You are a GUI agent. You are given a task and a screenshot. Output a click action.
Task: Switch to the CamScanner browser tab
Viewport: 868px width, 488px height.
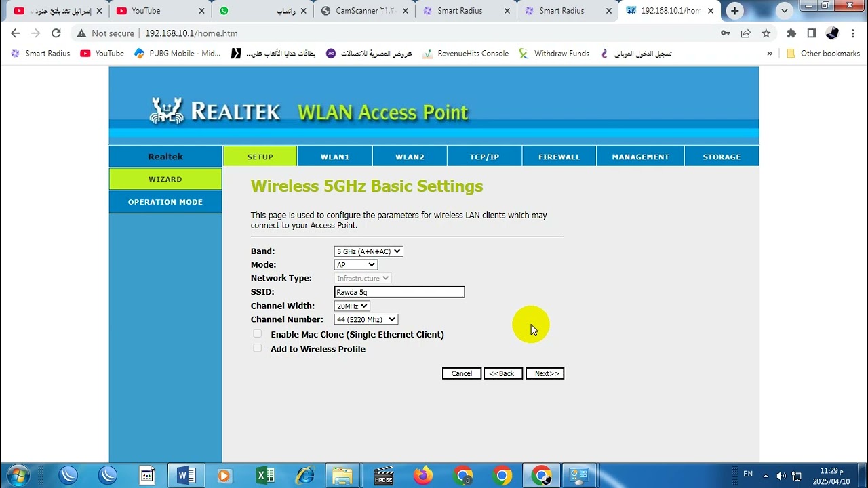[363, 11]
